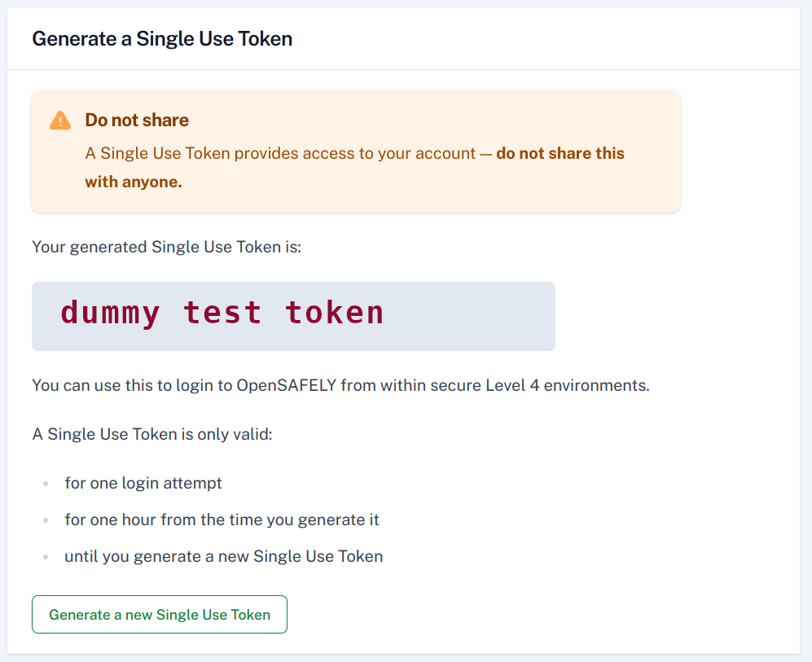The width and height of the screenshot is (812, 662).
Task: Click the white card header area
Action: point(407,38)
